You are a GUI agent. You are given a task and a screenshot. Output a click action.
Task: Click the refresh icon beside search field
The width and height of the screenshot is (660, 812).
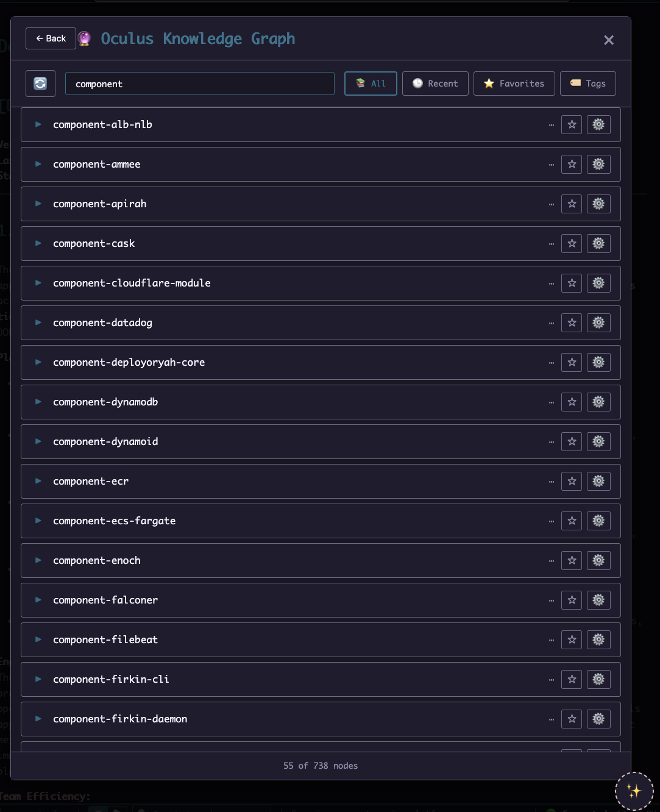pos(40,84)
